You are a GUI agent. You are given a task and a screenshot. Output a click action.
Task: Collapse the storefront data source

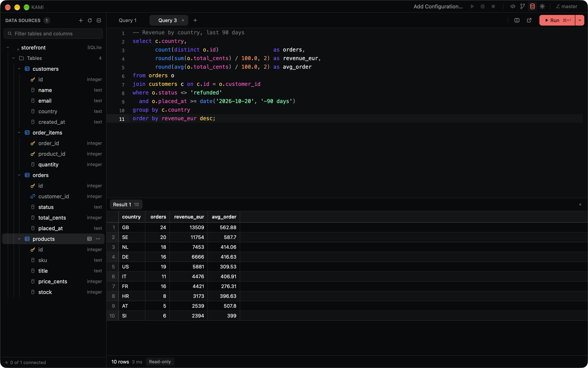point(8,47)
